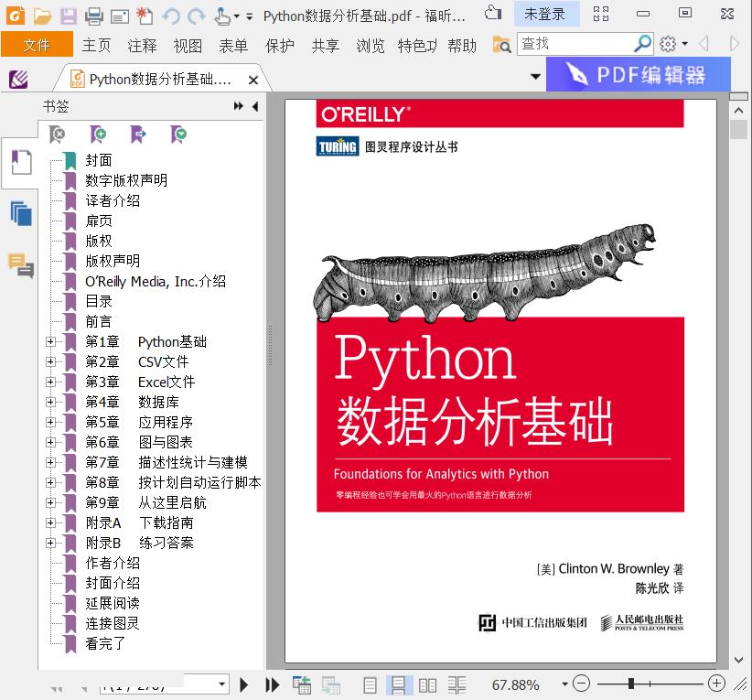The height and width of the screenshot is (700, 752).
Task: Click the Redo arrow icon
Action: (x=196, y=16)
